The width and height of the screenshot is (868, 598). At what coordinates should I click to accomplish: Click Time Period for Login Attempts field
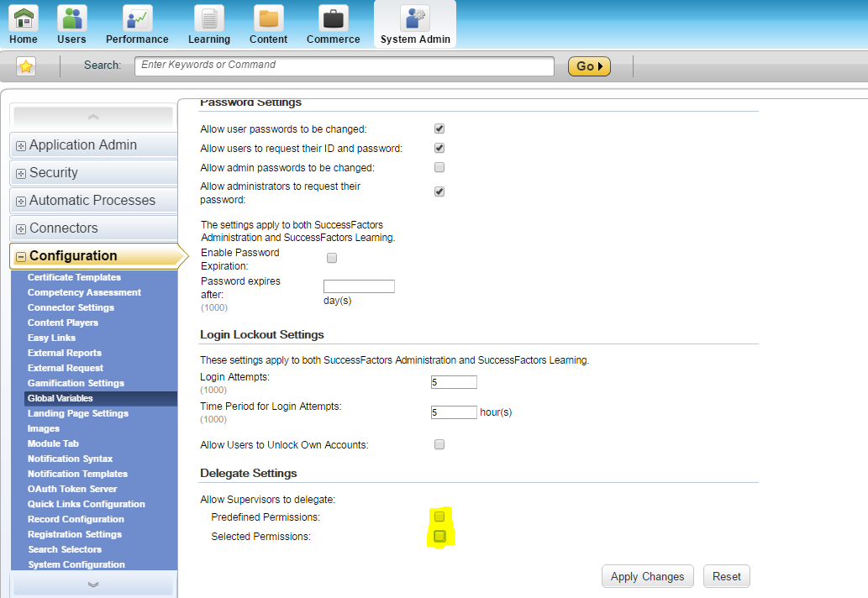[454, 412]
